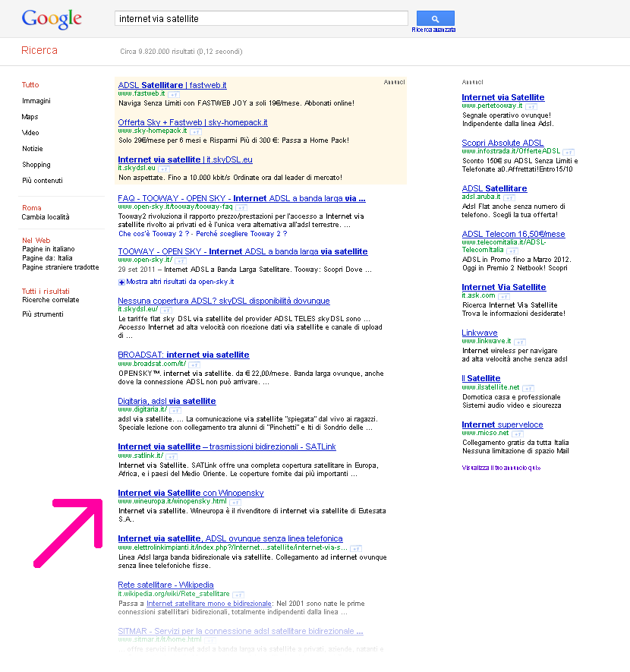
Task: Click Cambia località under Roma
Action: (x=46, y=217)
